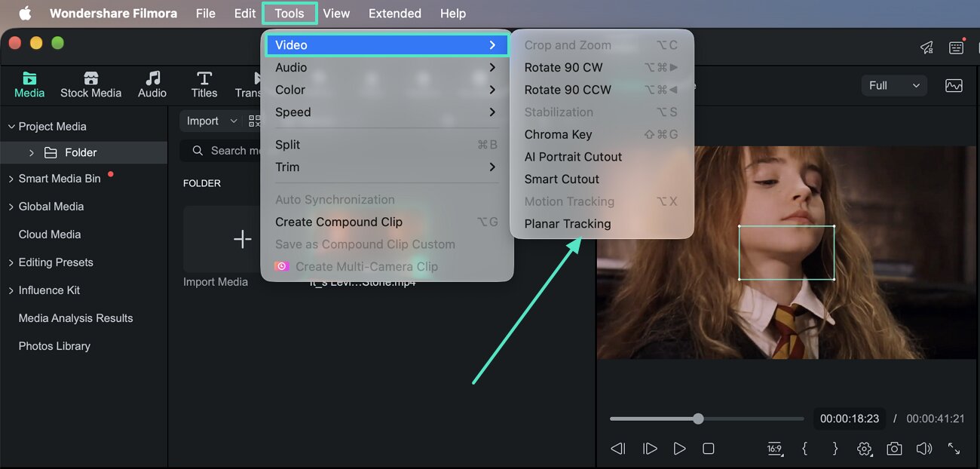Open the Apple menu
The height and width of the screenshot is (469, 980).
pos(25,13)
